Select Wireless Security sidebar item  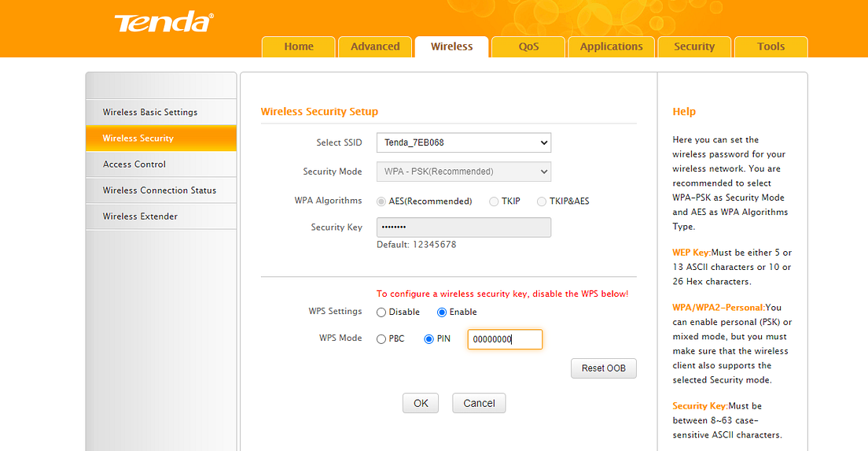tap(161, 138)
